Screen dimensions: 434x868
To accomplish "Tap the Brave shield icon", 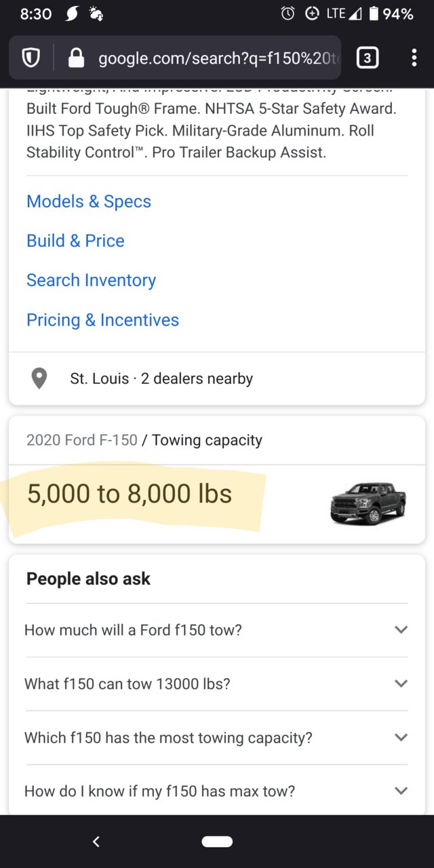I will [x=31, y=58].
